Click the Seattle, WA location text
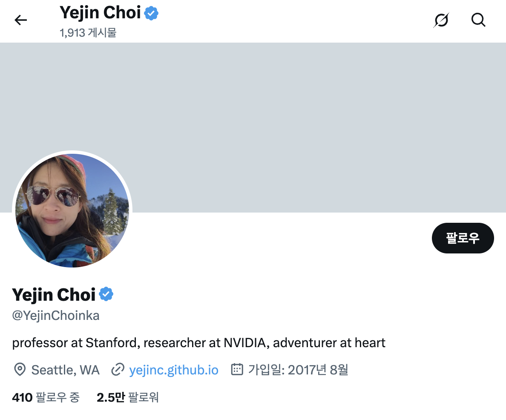Viewport: 506px width, 420px height. pyautogui.click(x=65, y=370)
